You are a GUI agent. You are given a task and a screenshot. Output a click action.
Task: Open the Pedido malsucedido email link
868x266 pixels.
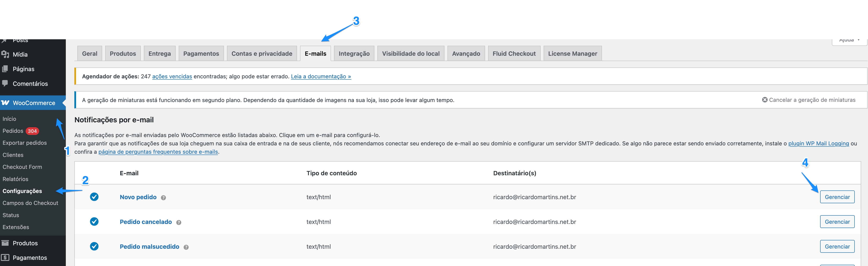[149, 247]
